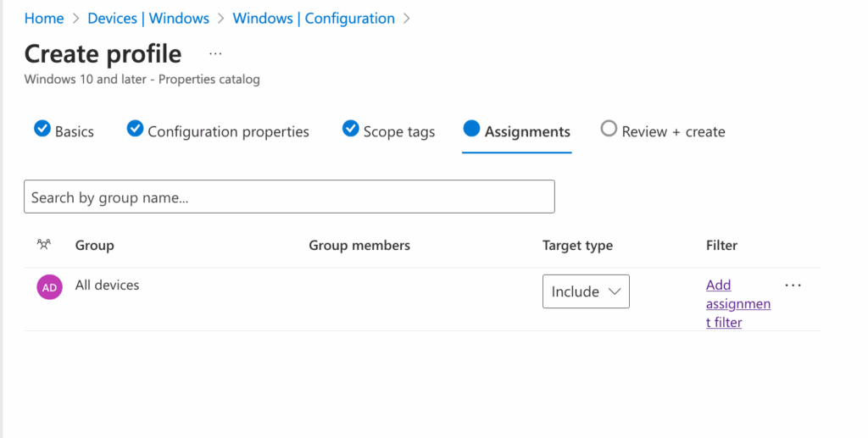Click the completed checkmark icon for Basics
This screenshot has height=438, width=868.
(x=42, y=130)
